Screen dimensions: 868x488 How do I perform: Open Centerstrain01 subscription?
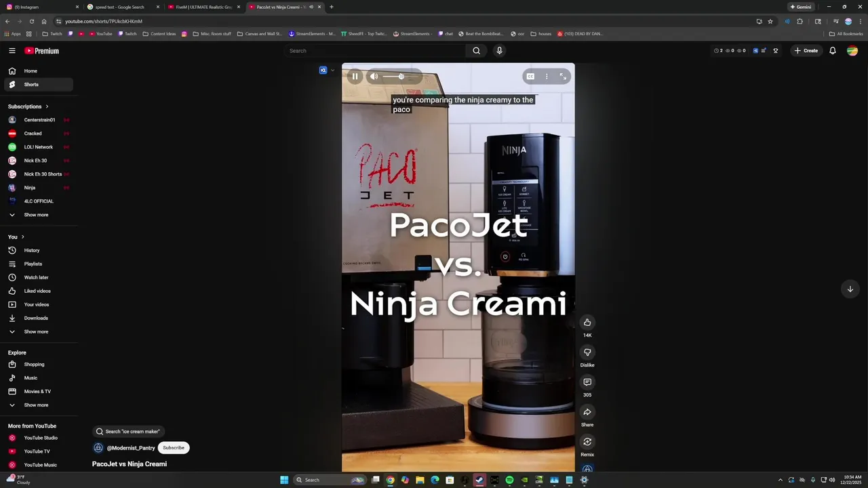pyautogui.click(x=39, y=120)
